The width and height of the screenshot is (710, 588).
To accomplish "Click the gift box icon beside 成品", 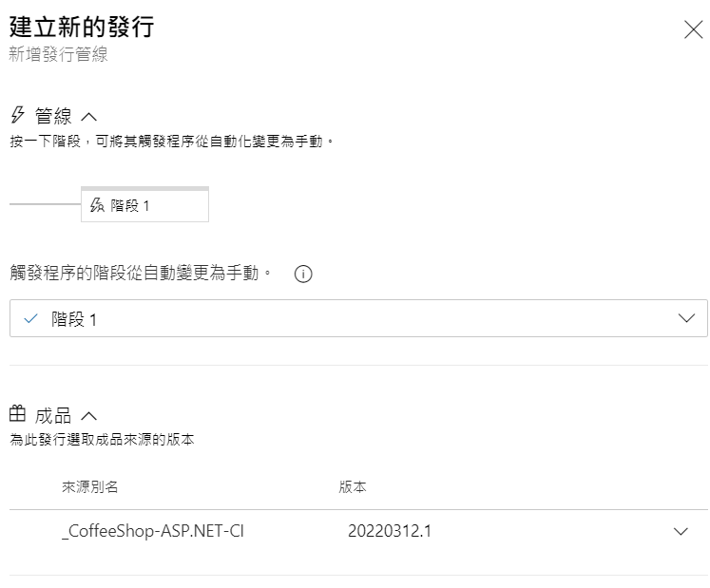I will pos(17,414).
